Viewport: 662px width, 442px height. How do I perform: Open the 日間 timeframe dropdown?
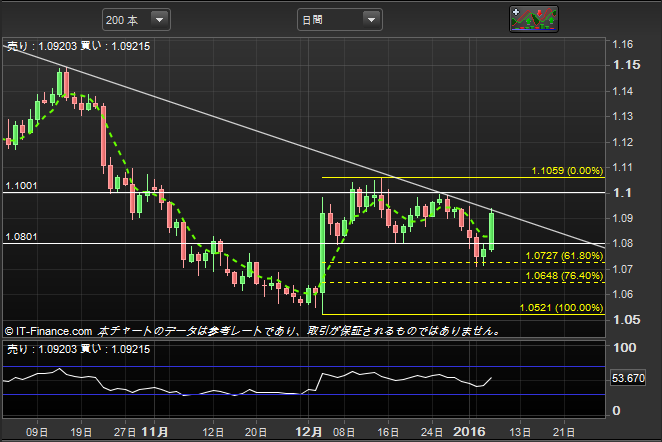[340, 20]
